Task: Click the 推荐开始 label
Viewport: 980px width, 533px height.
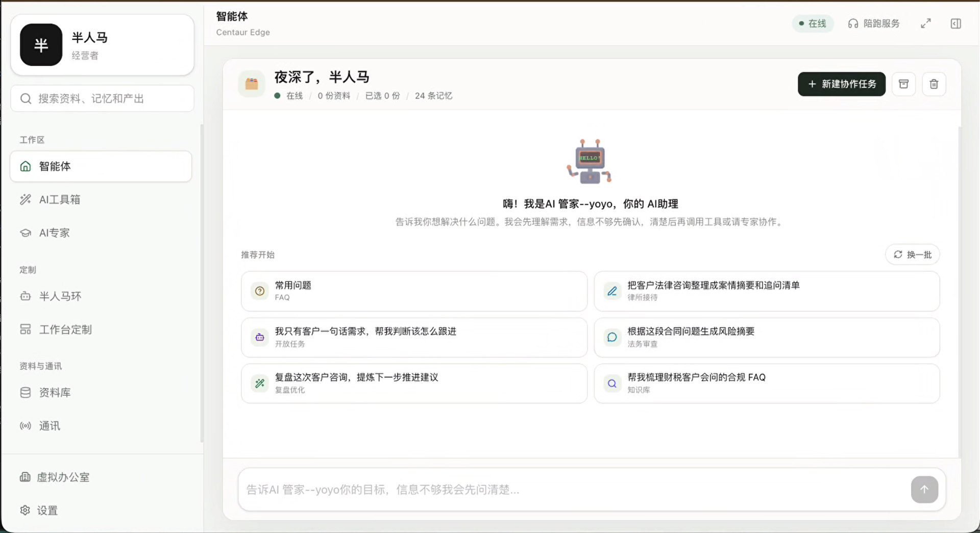Action: point(258,254)
